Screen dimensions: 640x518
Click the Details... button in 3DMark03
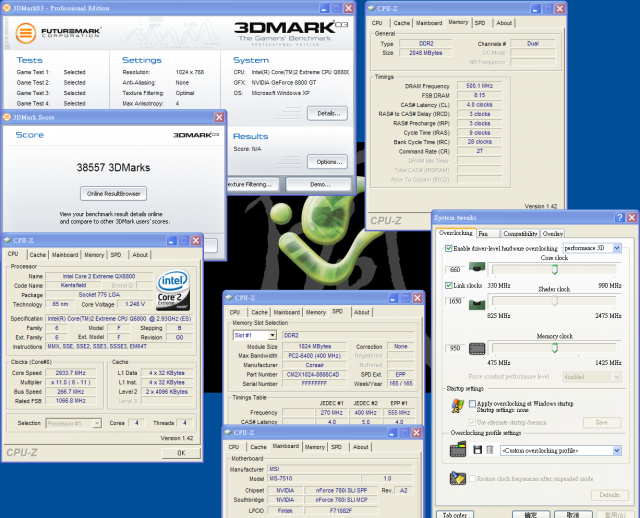pos(328,113)
